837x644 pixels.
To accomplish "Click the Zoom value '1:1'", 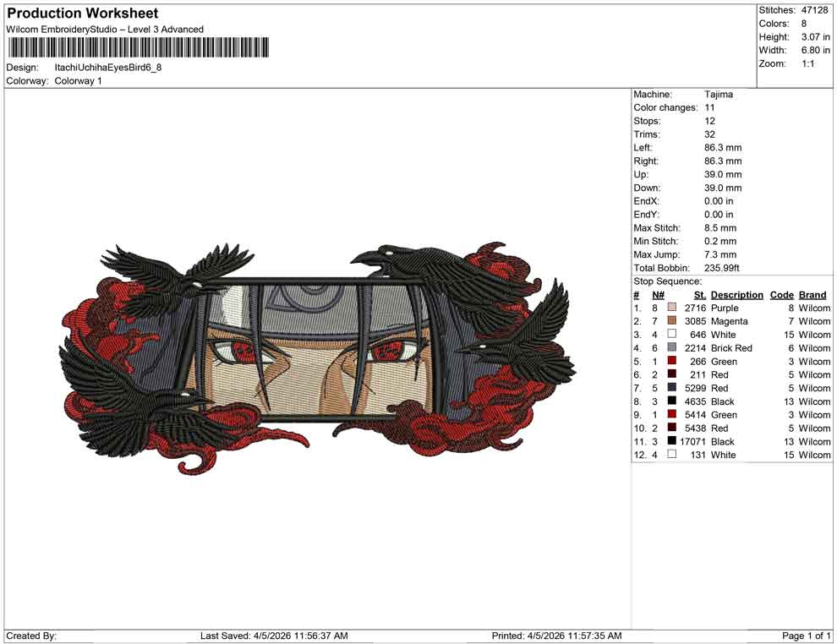I will 808,63.
